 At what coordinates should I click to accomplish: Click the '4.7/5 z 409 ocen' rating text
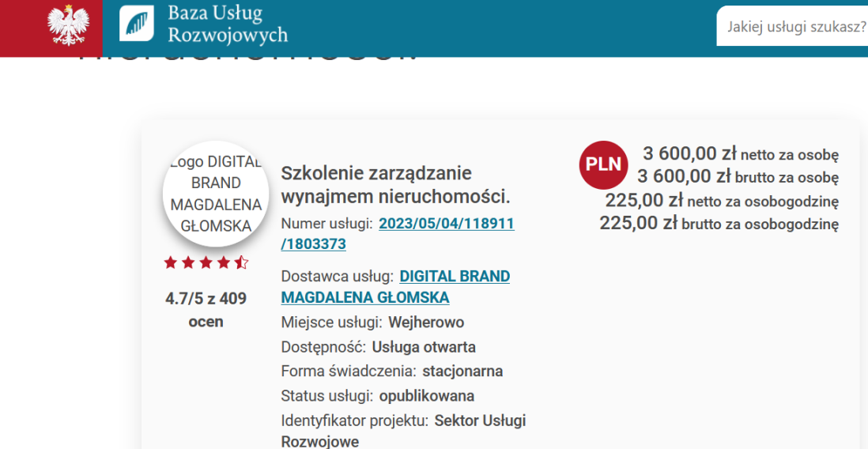(206, 310)
